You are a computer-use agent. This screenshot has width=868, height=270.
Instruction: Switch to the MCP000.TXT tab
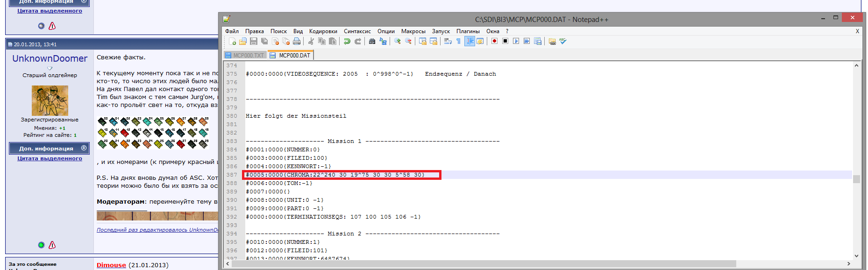coord(244,56)
